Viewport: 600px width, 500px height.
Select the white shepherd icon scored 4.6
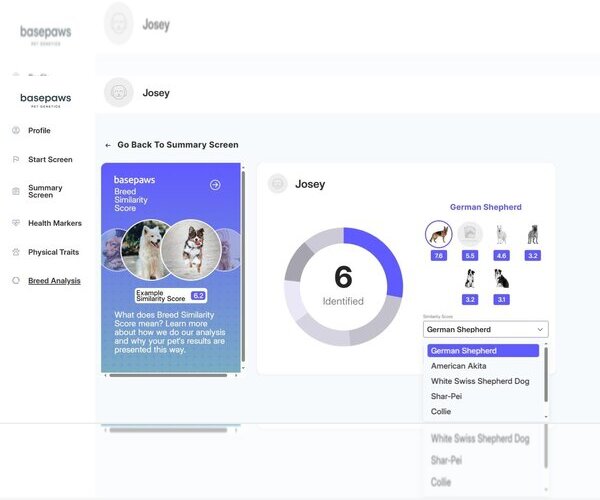click(501, 234)
